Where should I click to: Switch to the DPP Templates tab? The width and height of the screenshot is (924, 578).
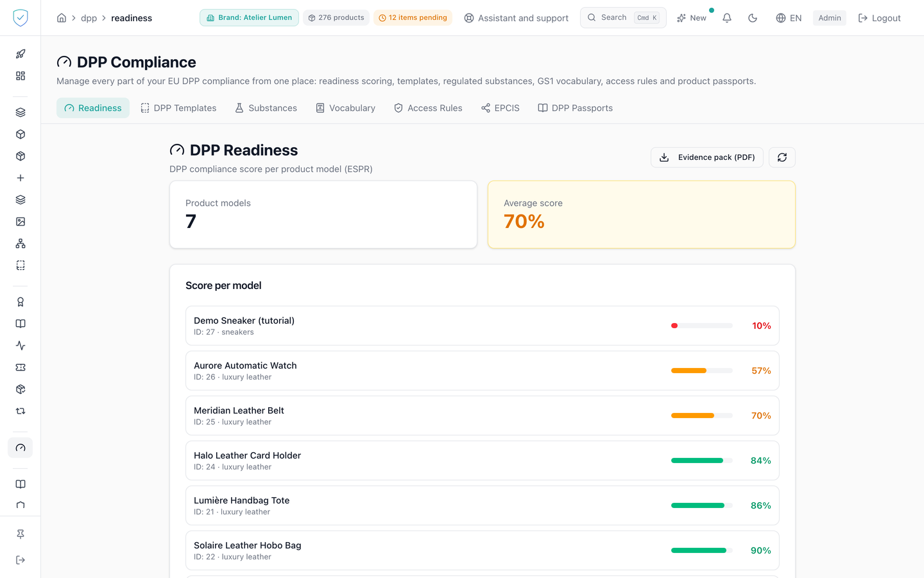click(x=178, y=108)
